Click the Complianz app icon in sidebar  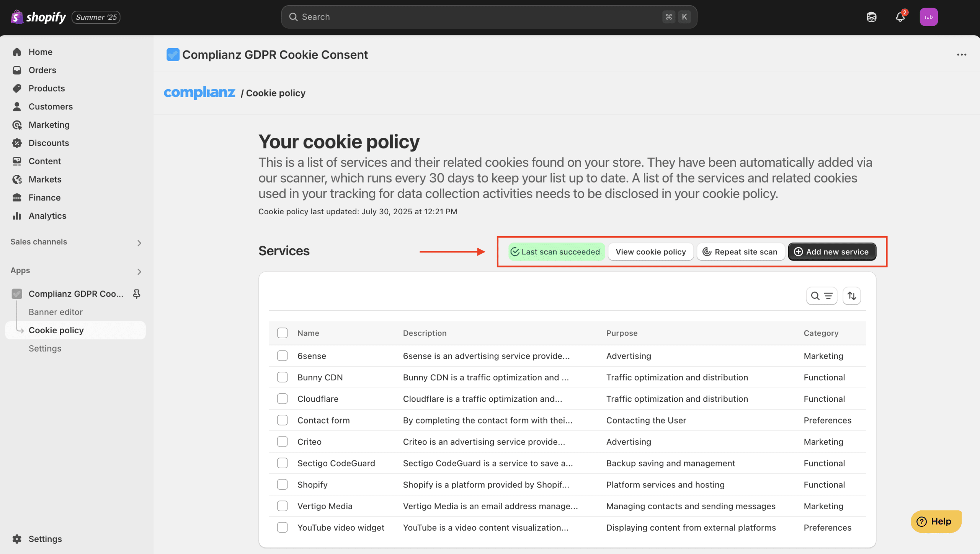coord(17,294)
